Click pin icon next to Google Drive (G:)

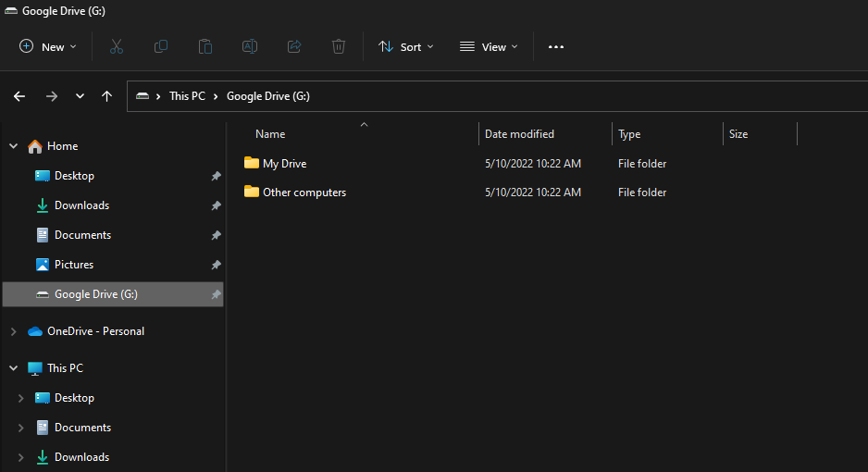[216, 294]
